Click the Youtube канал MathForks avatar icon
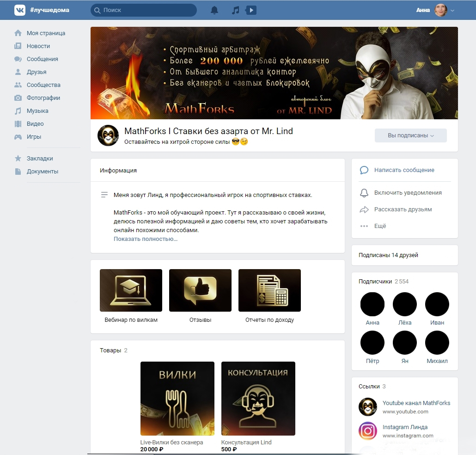 (367, 407)
